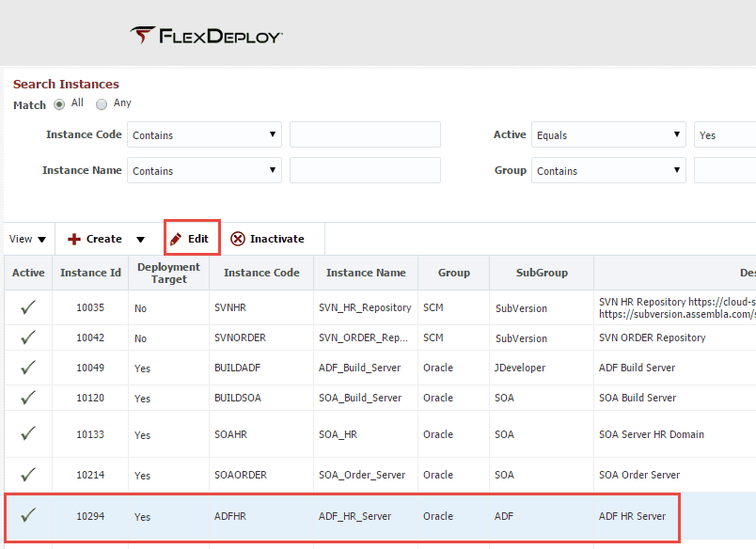756x549 pixels.
Task: Click the SVN ORDER Repository description
Action: click(x=653, y=337)
